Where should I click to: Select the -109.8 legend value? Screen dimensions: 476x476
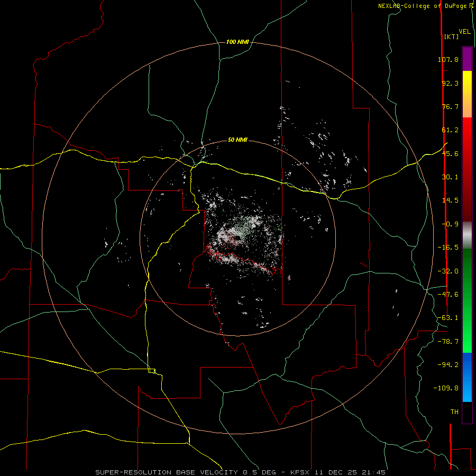[x=446, y=388]
